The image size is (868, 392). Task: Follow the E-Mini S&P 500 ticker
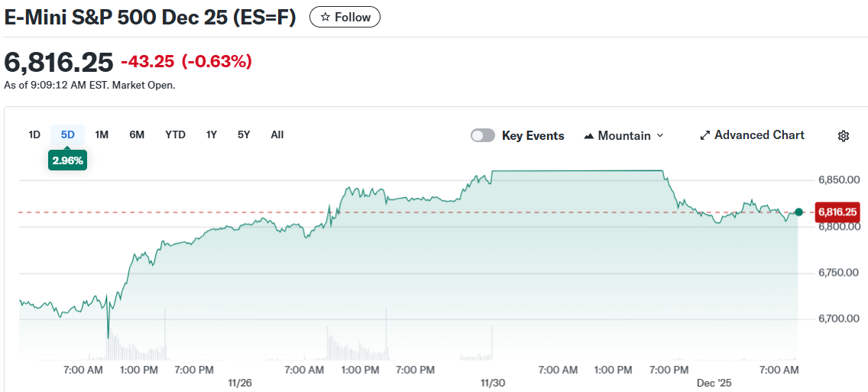click(345, 17)
